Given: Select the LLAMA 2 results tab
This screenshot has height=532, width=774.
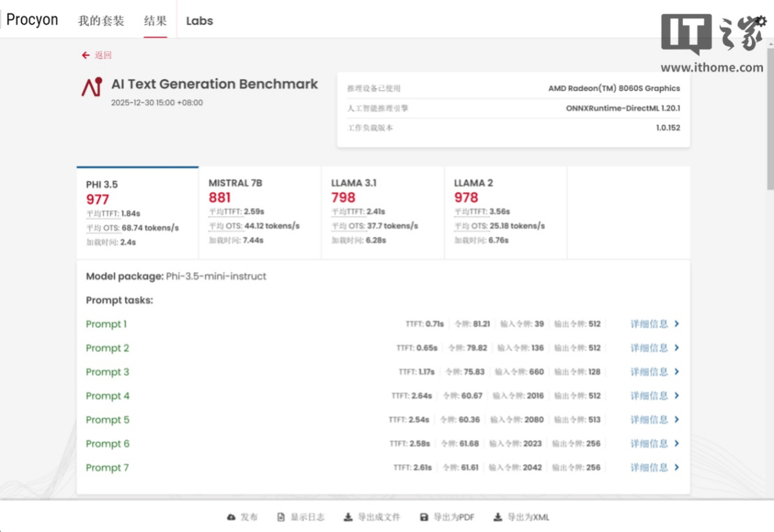Looking at the screenshot, I should tap(505, 213).
